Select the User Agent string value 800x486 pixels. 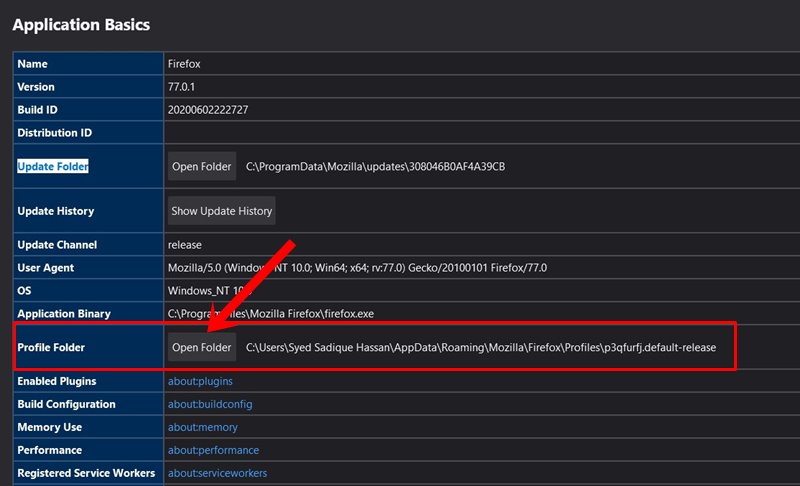coord(357,268)
